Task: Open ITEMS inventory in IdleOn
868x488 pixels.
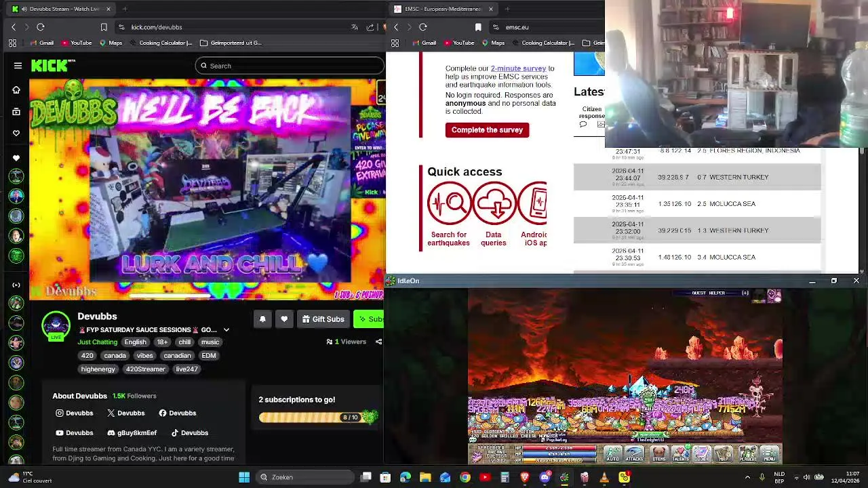Action: (x=658, y=454)
